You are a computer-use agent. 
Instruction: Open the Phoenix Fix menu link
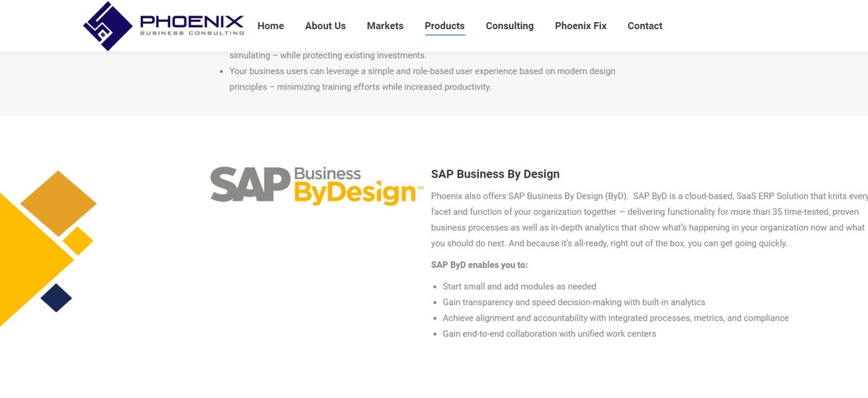tap(580, 26)
